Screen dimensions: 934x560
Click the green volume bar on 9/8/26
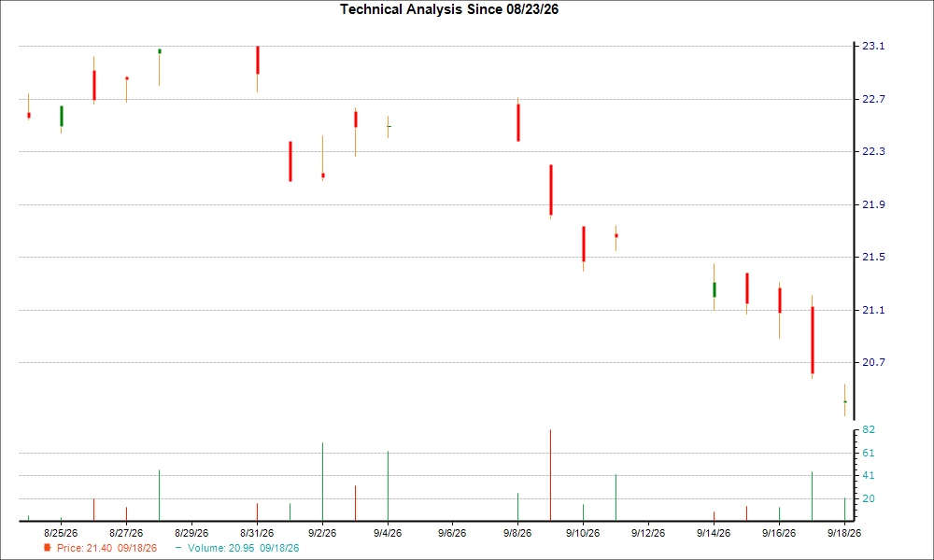pos(517,507)
